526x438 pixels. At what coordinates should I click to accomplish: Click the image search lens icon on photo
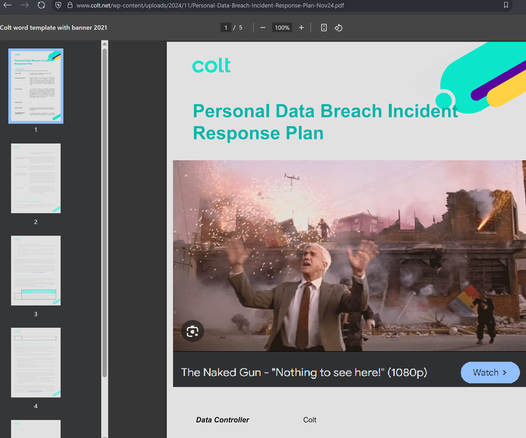coord(192,331)
